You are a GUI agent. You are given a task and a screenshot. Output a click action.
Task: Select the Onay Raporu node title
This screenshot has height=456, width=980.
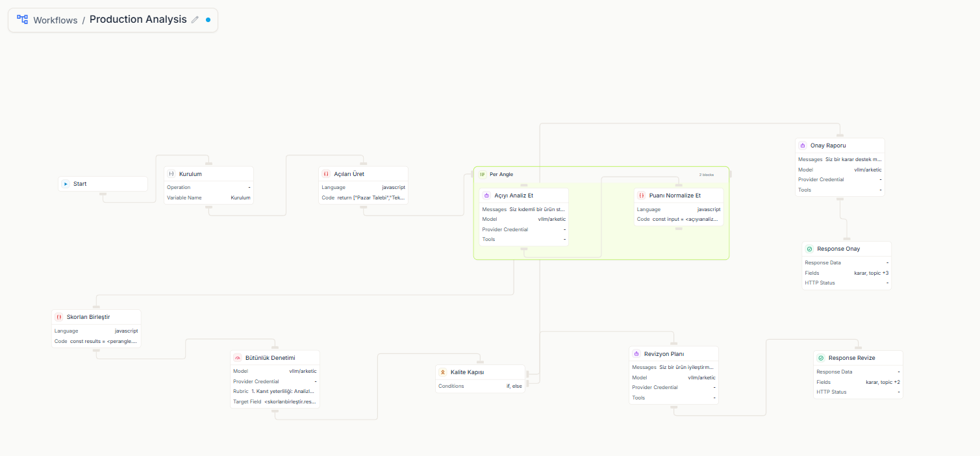(x=828, y=146)
